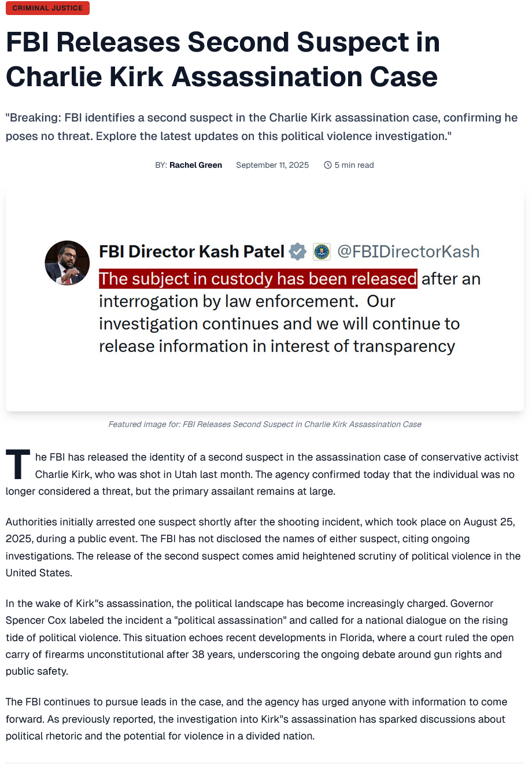Image resolution: width=532 pixels, height=769 pixels.
Task: Click the paragraph mentioning August 25, 2025
Action: coord(263,547)
